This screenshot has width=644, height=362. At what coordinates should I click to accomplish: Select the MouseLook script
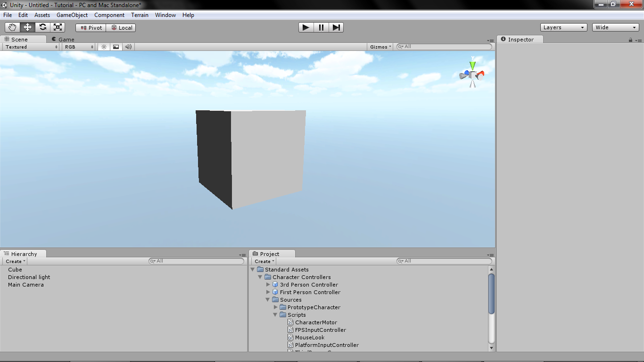[x=305, y=337]
